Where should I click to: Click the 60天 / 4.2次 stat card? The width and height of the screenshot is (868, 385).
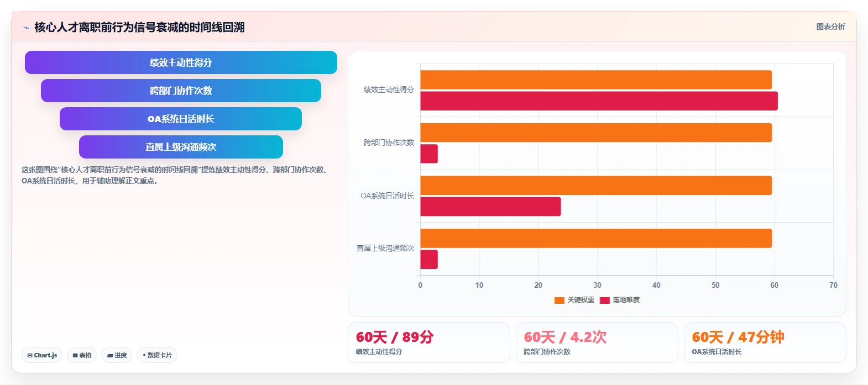(597, 342)
